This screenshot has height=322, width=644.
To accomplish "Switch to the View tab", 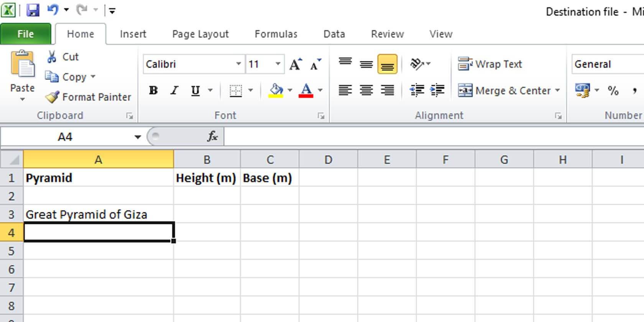I will (441, 34).
